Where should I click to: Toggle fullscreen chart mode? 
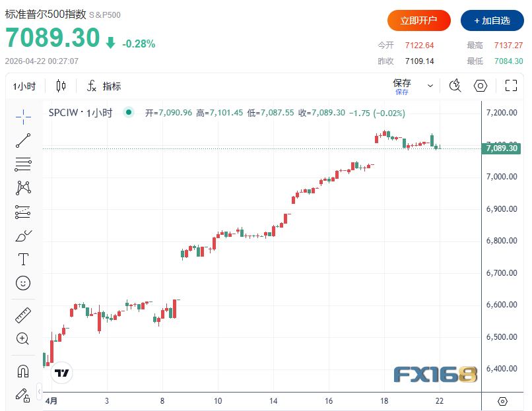click(511, 86)
